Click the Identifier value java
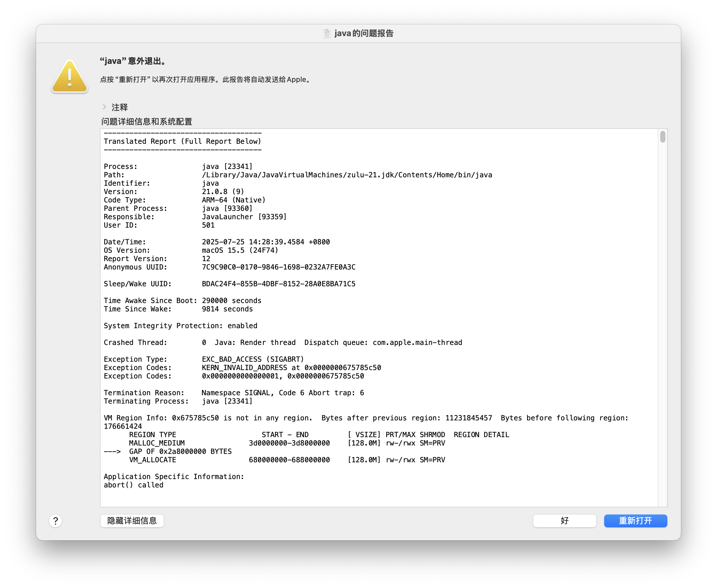 [x=210, y=183]
